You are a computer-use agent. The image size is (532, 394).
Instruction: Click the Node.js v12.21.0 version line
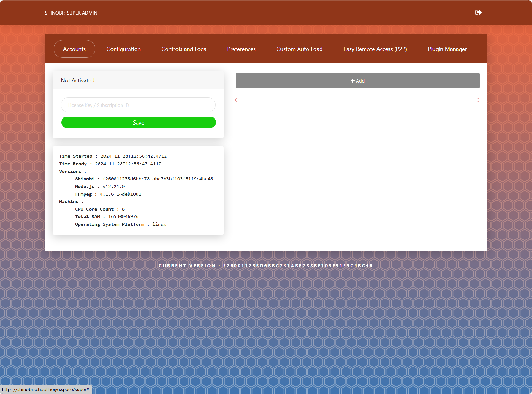100,186
